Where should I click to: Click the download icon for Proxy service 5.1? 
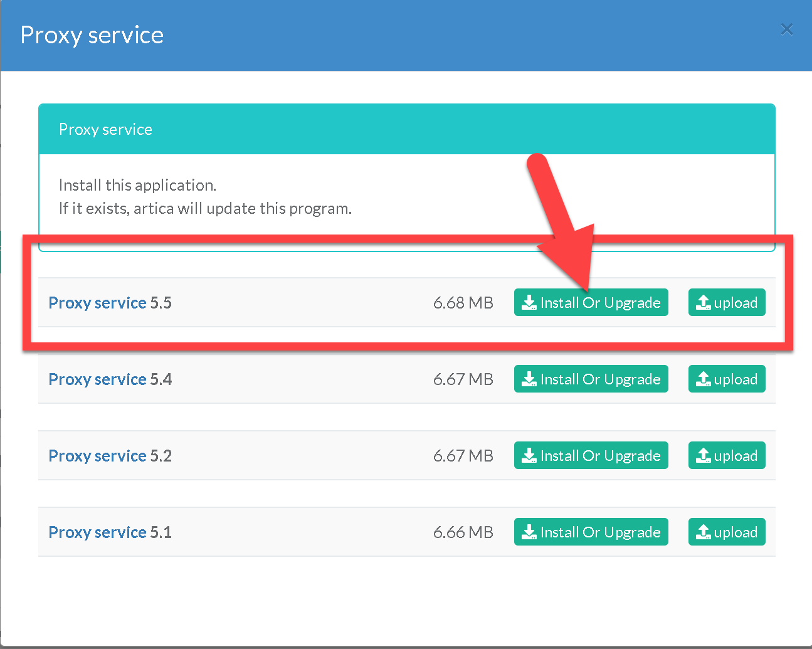529,532
